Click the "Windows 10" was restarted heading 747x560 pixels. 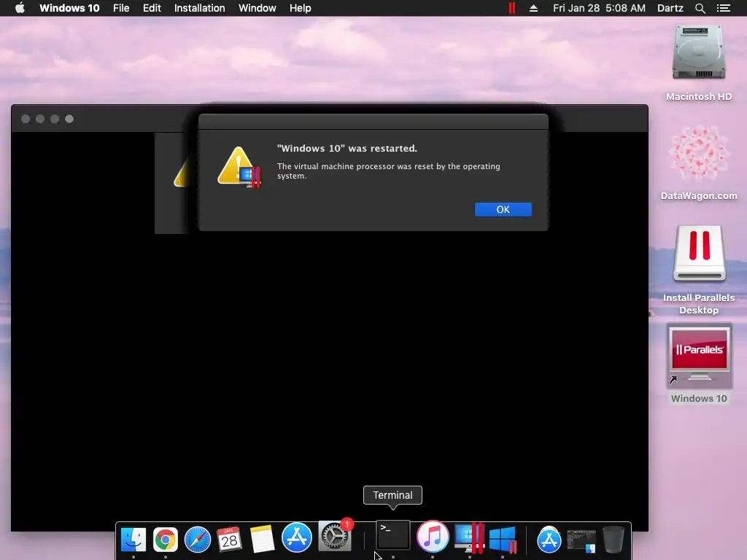(x=347, y=148)
